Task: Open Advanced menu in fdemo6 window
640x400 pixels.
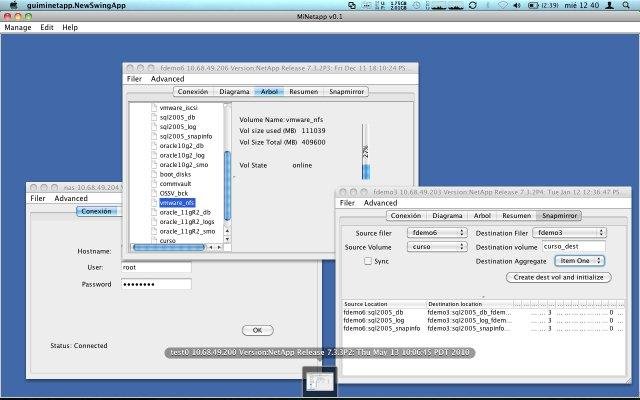Action: pyautogui.click(x=167, y=79)
